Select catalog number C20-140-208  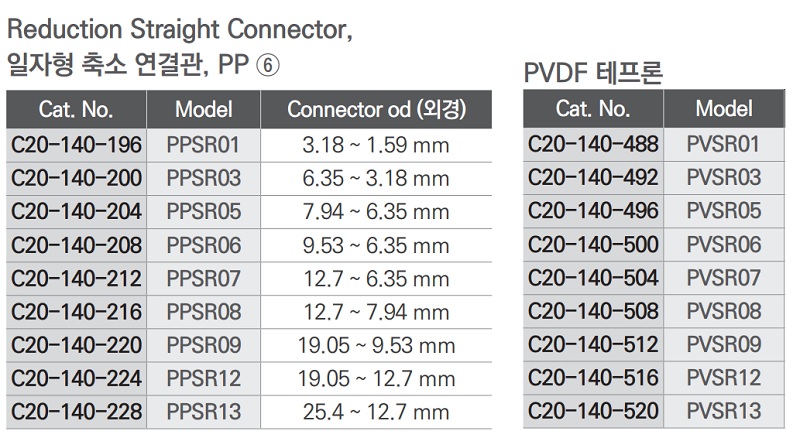[76, 245]
